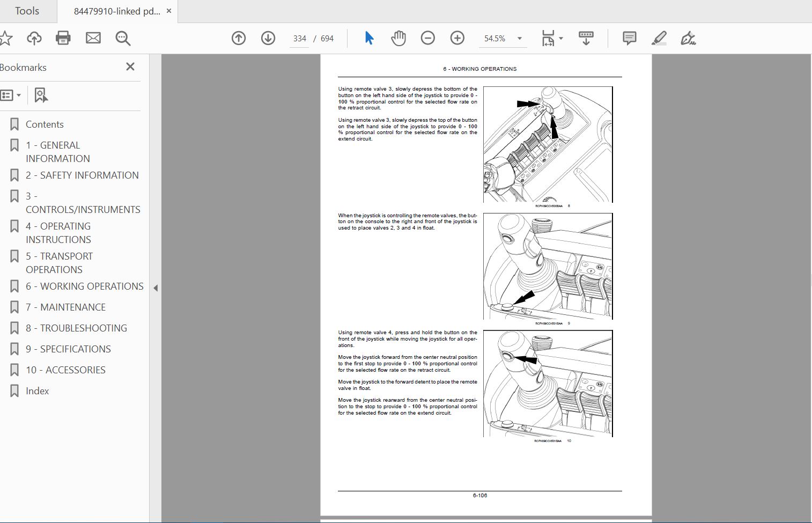812x523 pixels.
Task: Select the highlighter pen tool
Action: coord(659,38)
